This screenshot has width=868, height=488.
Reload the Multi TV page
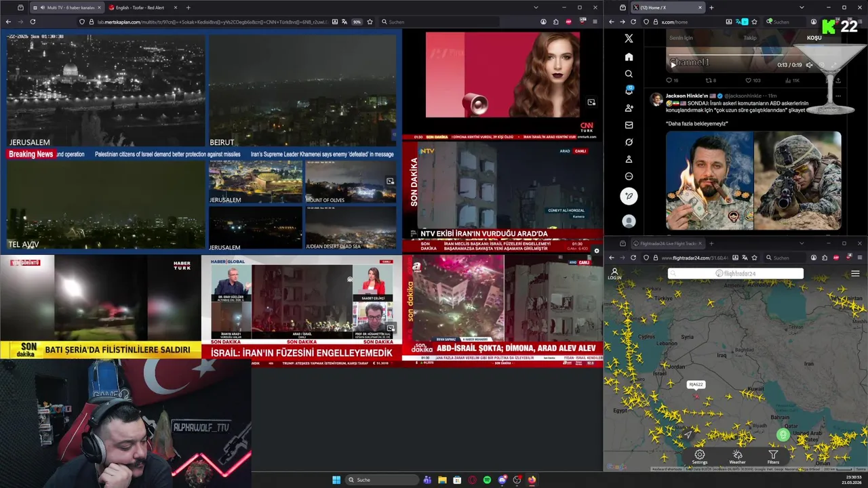click(33, 22)
